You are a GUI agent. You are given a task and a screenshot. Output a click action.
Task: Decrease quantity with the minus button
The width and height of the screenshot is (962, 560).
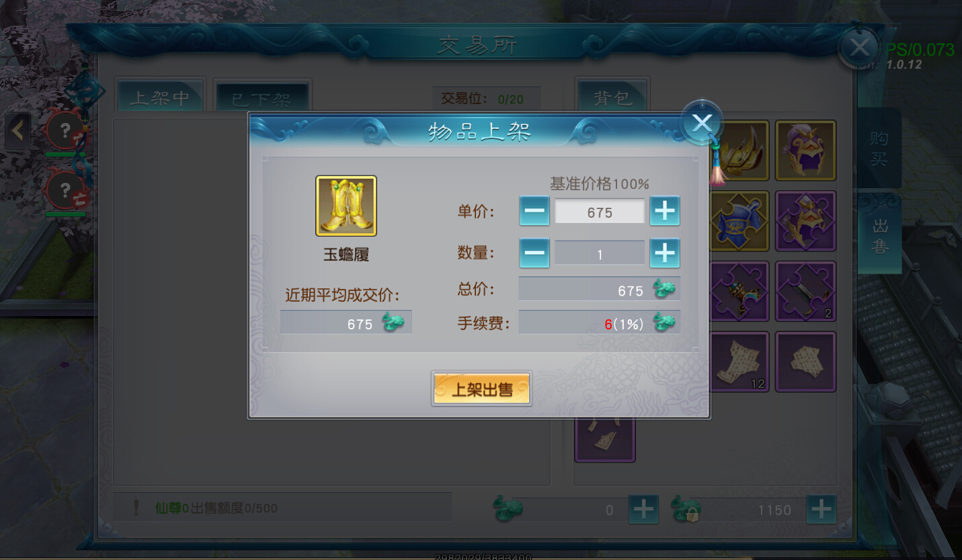tap(534, 253)
